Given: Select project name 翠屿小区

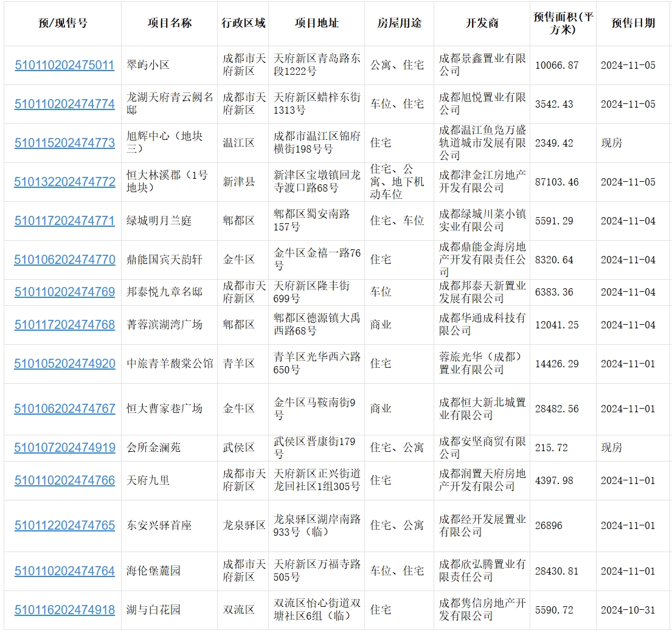Looking at the screenshot, I should [x=148, y=65].
